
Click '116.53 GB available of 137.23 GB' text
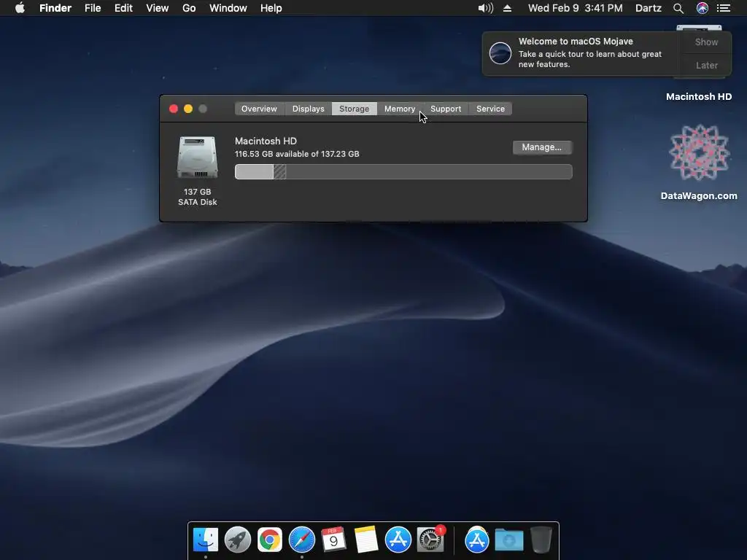click(297, 154)
